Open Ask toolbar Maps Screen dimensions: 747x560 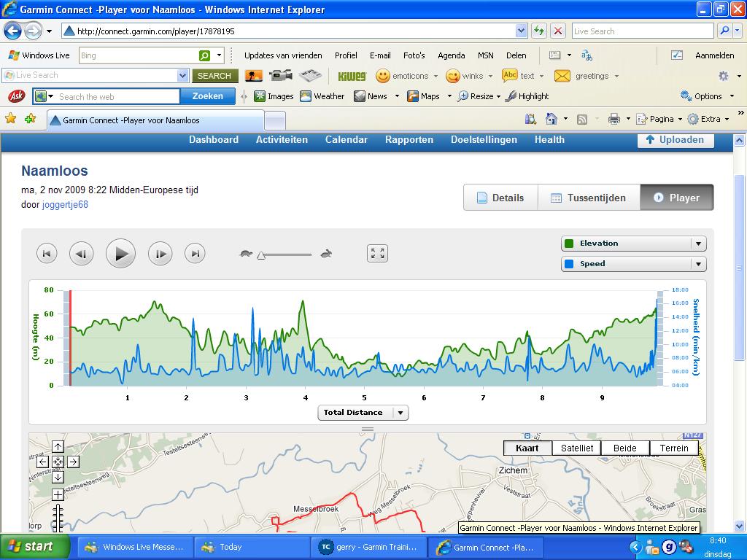coord(424,96)
